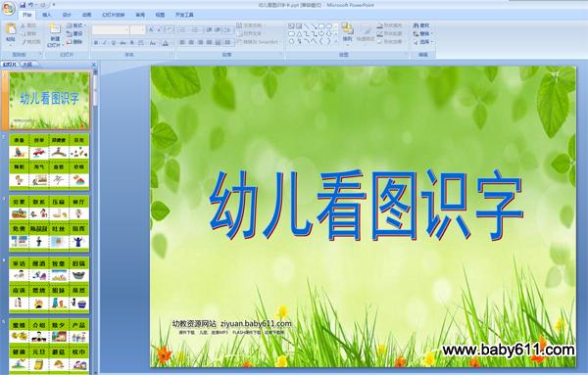Open the font size dropdown
The height and width of the screenshot is (375, 588).
tap(143, 29)
